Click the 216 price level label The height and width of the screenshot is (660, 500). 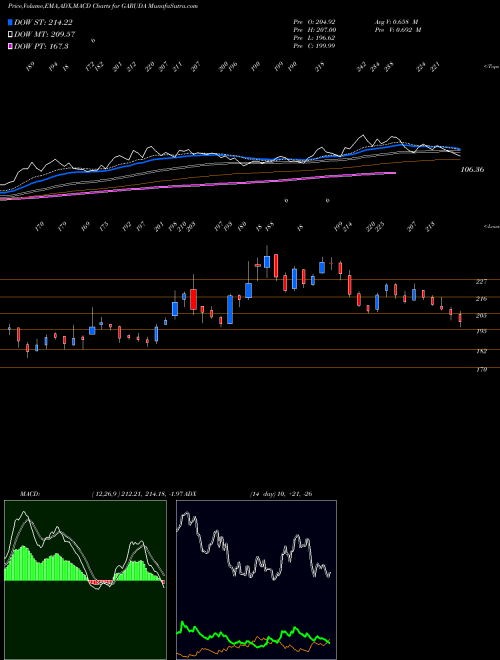(x=481, y=299)
